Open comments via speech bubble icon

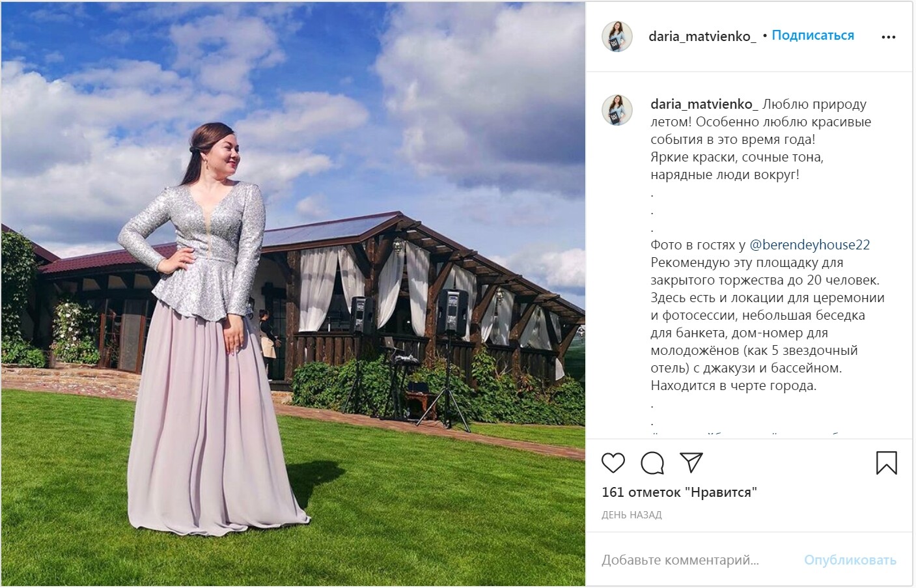pyautogui.click(x=652, y=463)
